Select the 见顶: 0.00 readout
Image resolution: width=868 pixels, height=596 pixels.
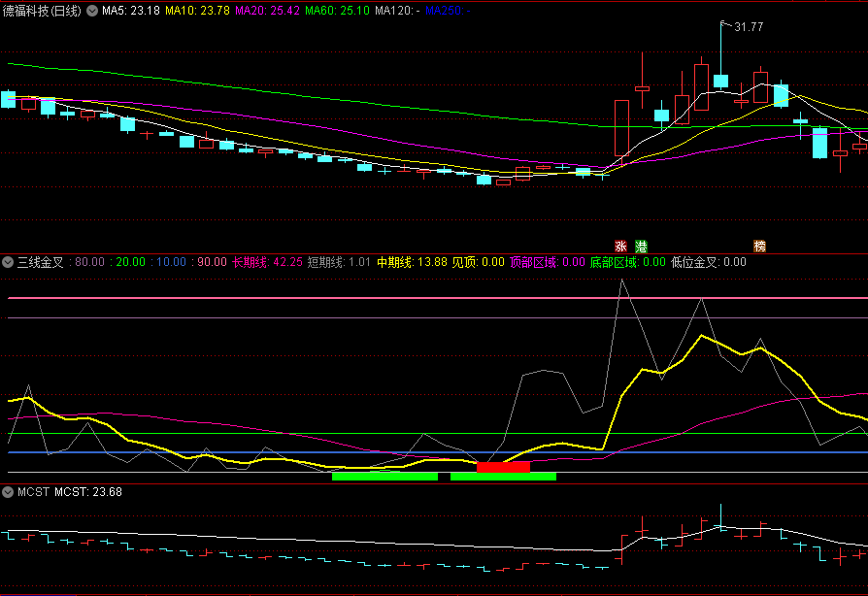[x=479, y=262]
